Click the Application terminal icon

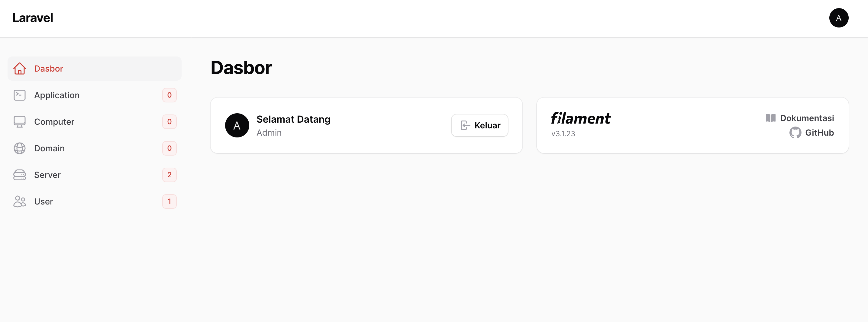click(20, 95)
